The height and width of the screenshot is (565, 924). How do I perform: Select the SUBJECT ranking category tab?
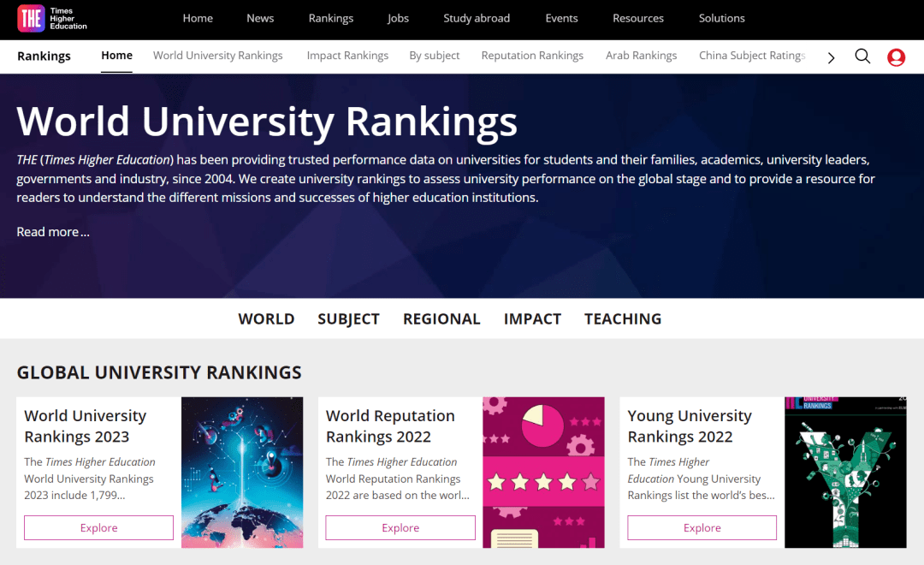point(348,318)
